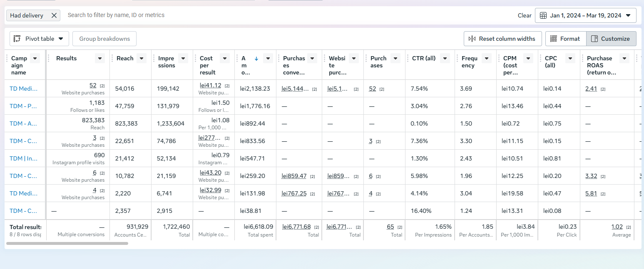644x269 pixels.
Task: Click the drag handle of Reach column
Action: click(112, 59)
